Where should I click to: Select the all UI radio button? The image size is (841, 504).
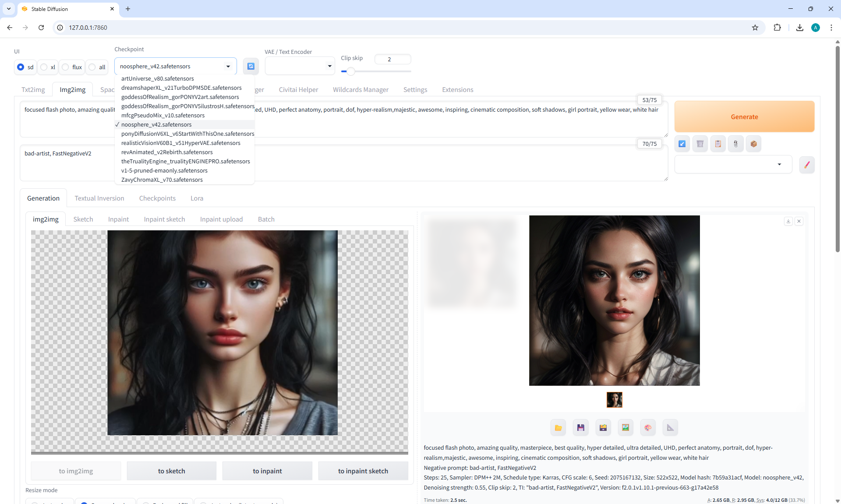92,67
